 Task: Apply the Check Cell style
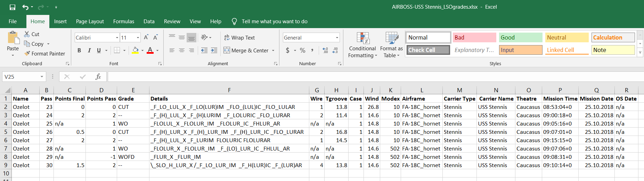(428, 50)
